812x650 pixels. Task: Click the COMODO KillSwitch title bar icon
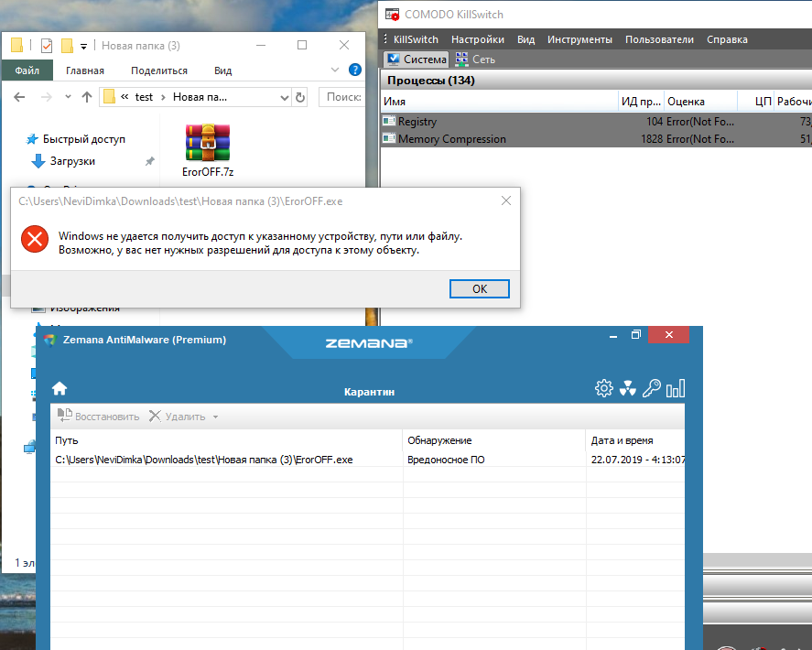(x=392, y=15)
